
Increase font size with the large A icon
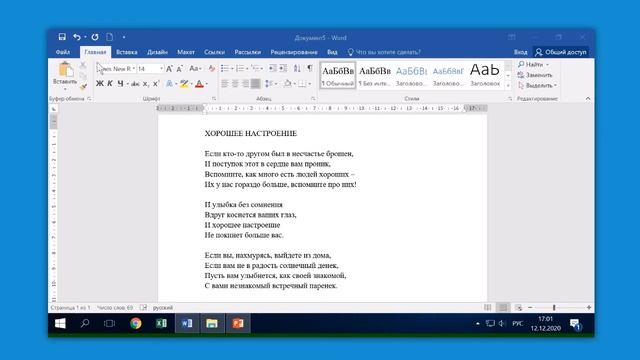[169, 69]
